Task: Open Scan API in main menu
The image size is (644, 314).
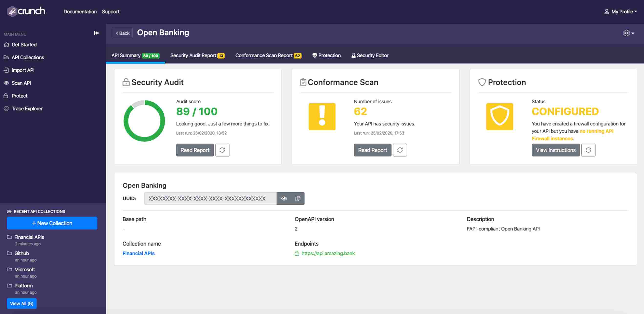Action: [21, 83]
